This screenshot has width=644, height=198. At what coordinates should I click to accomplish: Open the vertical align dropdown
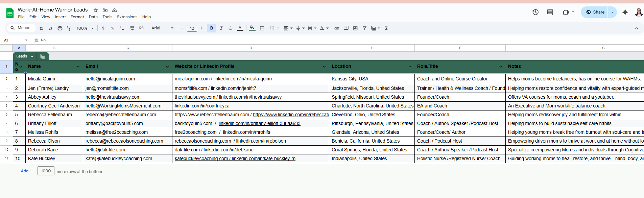pyautogui.click(x=300, y=28)
